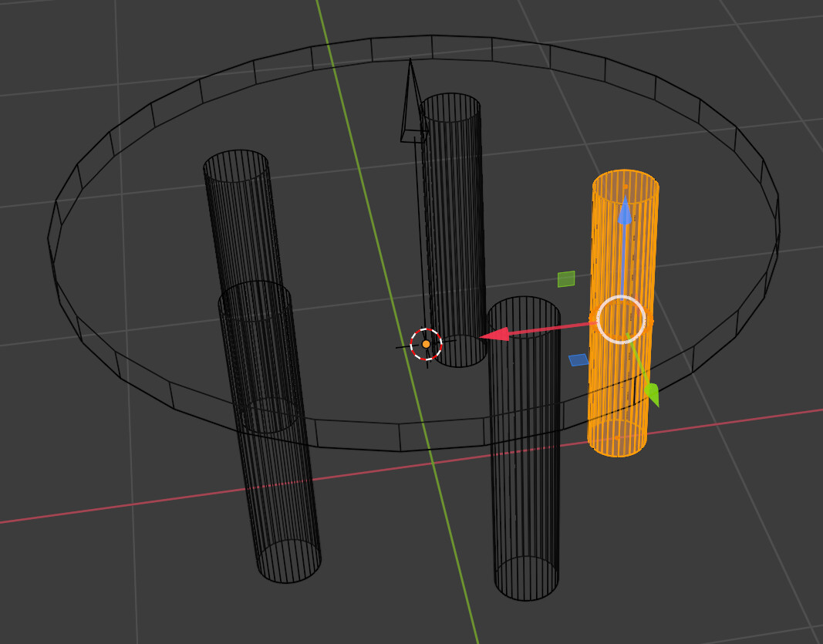Click the green XZ plane move handle
This screenshot has height=644, width=823.
point(566,279)
